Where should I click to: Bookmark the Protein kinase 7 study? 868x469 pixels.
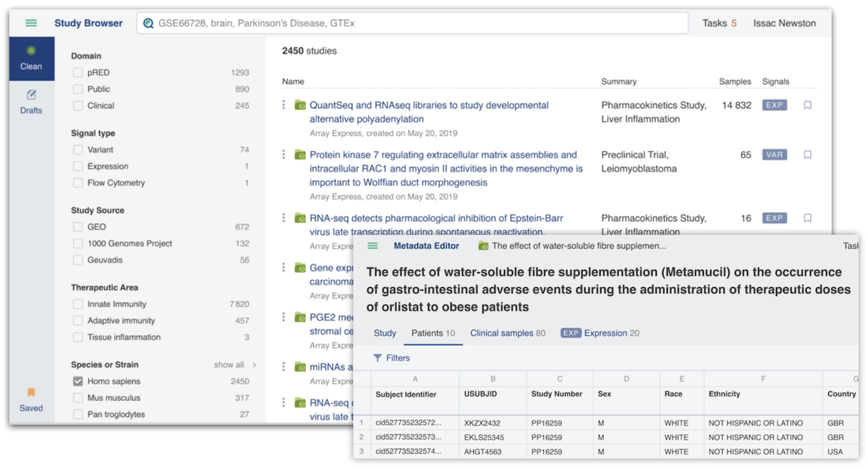[x=807, y=155]
